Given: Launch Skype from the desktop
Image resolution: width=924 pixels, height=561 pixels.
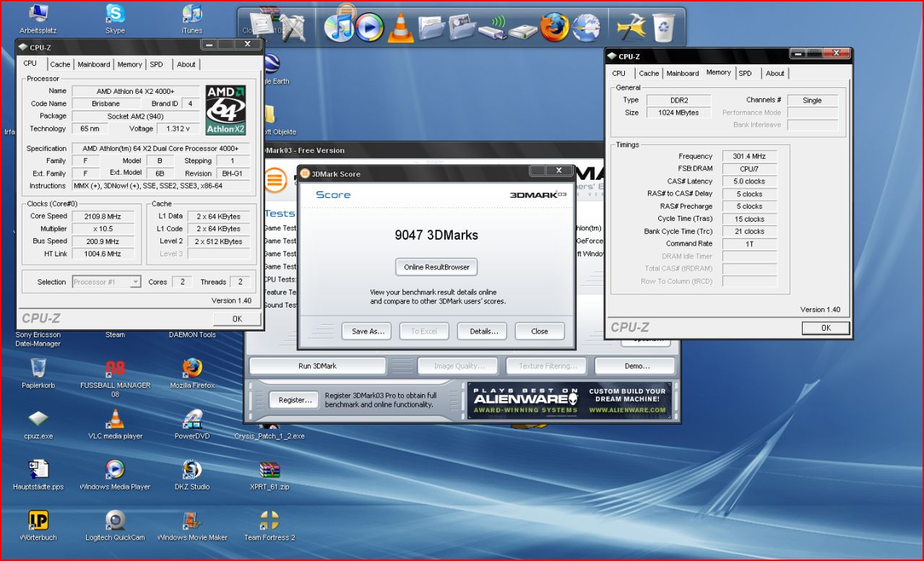Looking at the screenshot, I should click(x=115, y=19).
